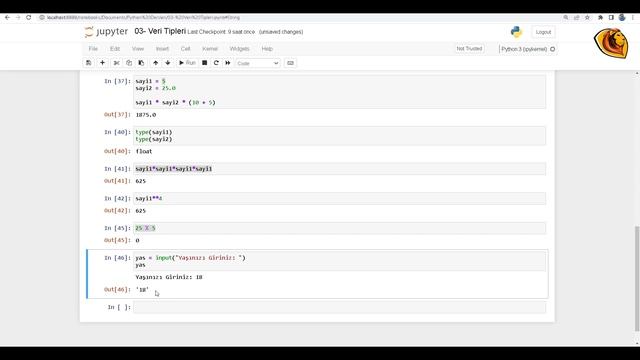Click output text float
The image size is (640, 360).
coord(144,151)
